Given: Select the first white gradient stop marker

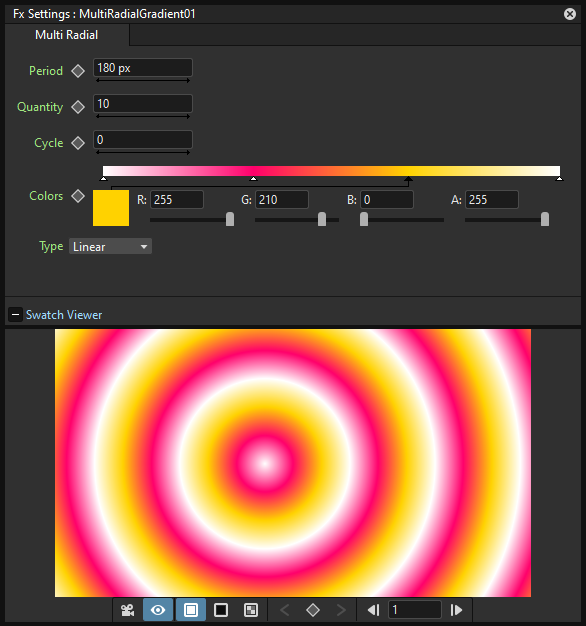Looking at the screenshot, I should (103, 178).
